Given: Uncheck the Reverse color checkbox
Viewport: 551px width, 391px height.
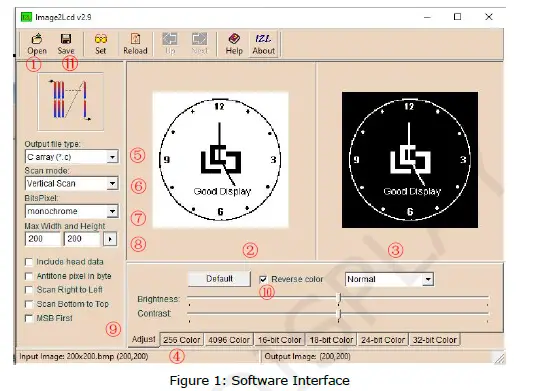Looking at the screenshot, I should (x=263, y=279).
